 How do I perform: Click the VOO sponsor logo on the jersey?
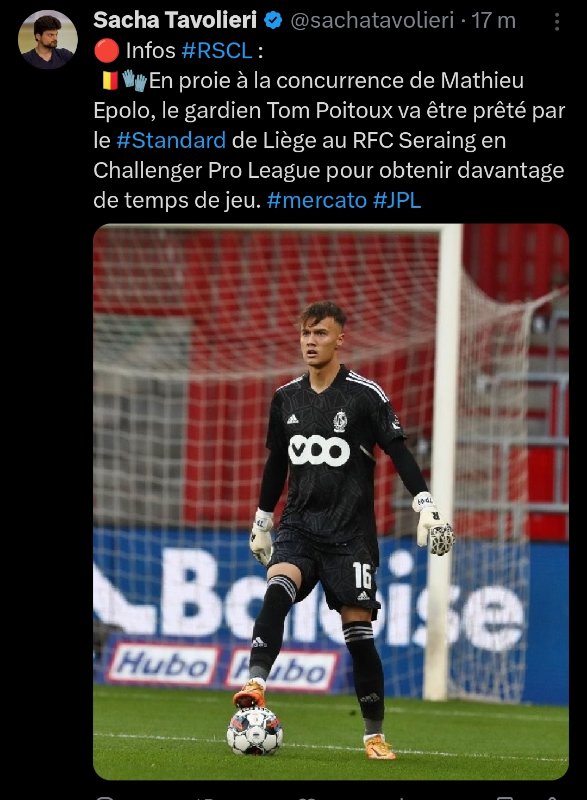click(319, 451)
